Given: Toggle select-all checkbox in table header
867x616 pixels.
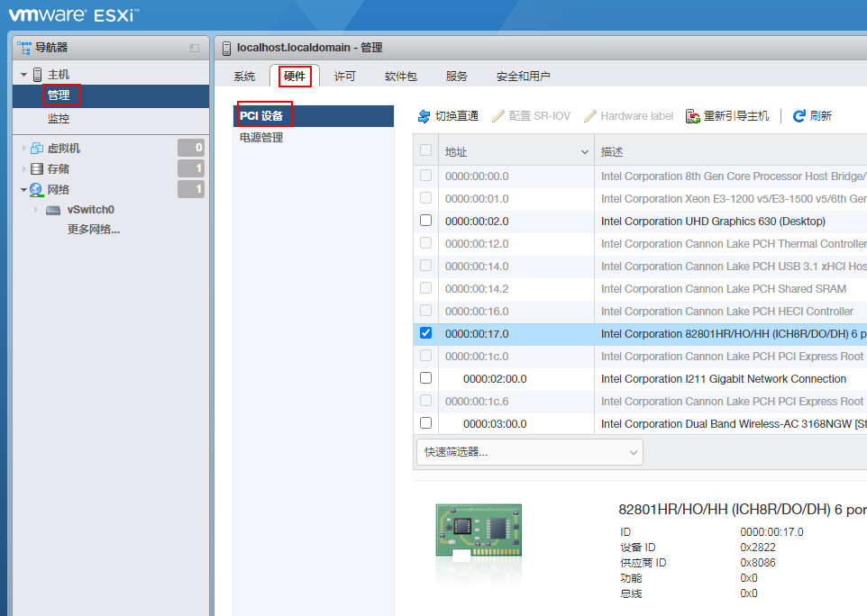Looking at the screenshot, I should click(x=425, y=150).
